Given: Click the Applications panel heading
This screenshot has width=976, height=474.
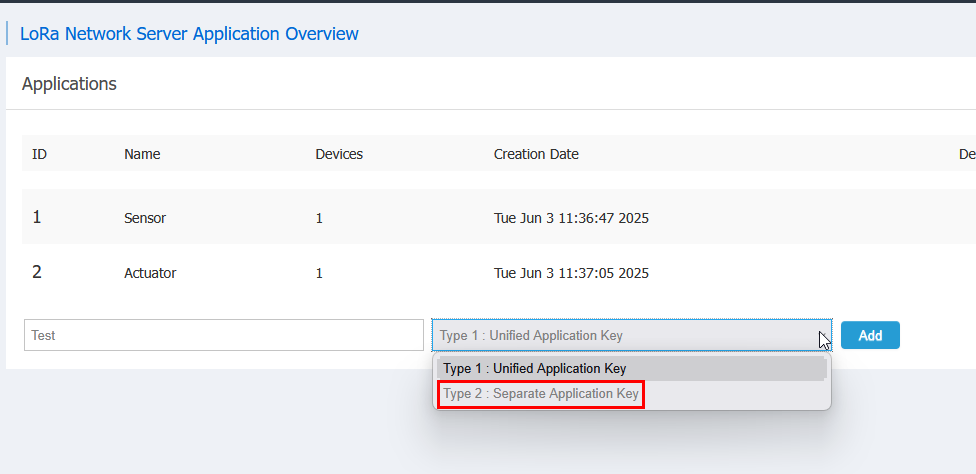Looking at the screenshot, I should (x=69, y=84).
